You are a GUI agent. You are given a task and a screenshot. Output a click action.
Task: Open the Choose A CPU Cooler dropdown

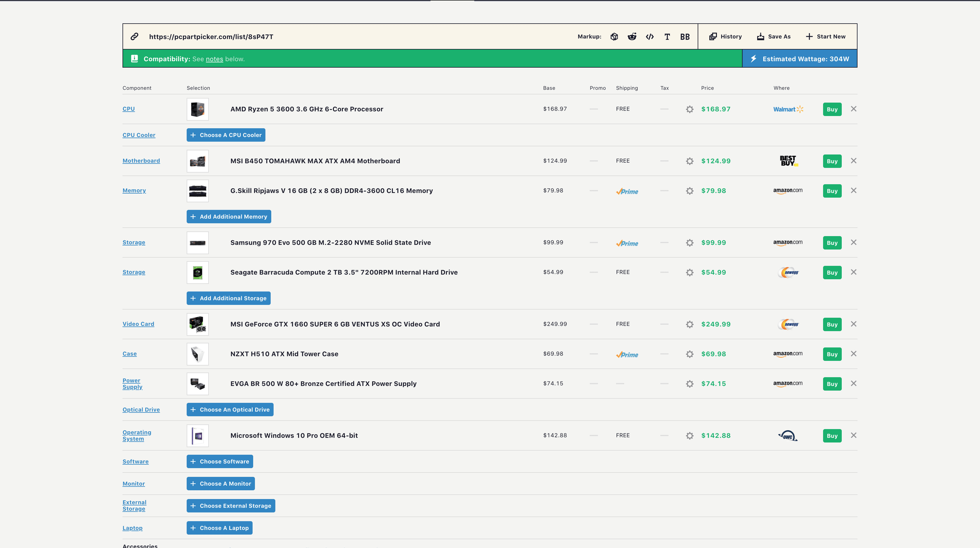[x=225, y=134]
